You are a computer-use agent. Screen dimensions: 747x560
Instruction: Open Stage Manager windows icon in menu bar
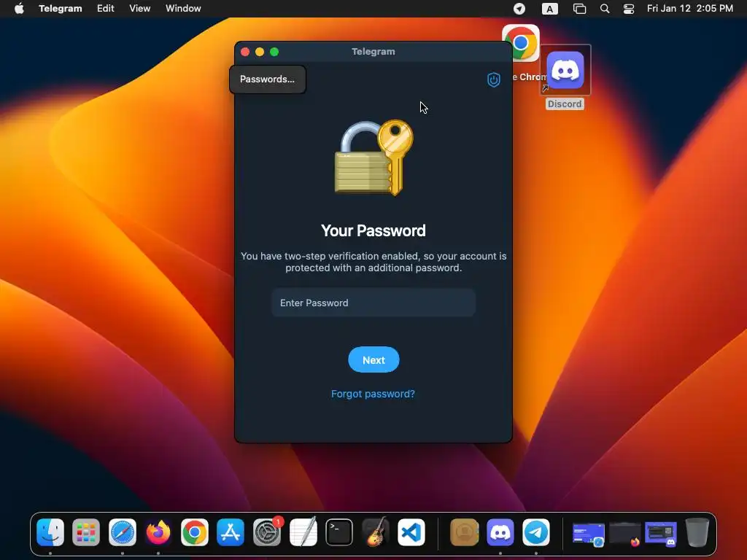(x=579, y=9)
